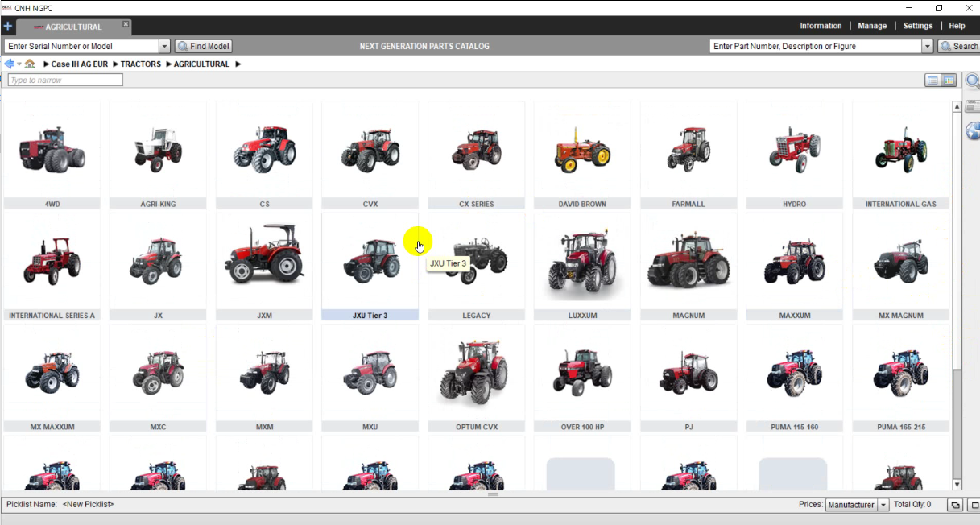Navigate to TRACTORS breadcrumb
Viewport: 980px width, 525px height.
coord(141,64)
